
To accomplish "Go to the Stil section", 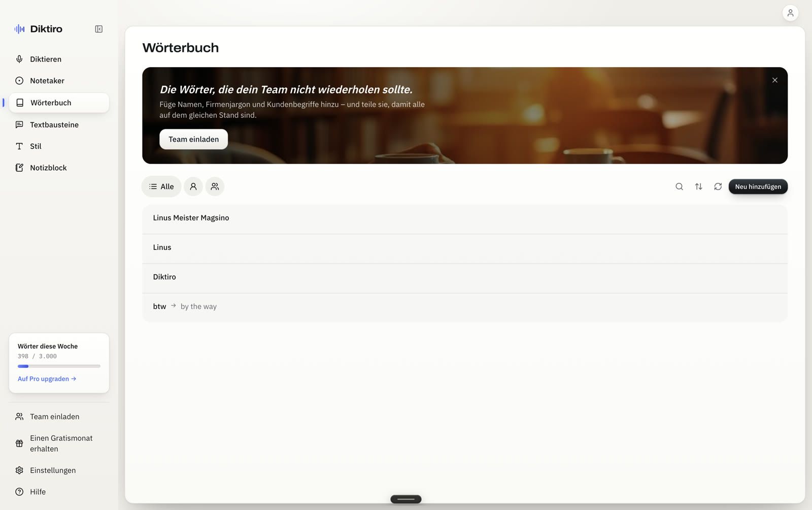I will click(59, 146).
